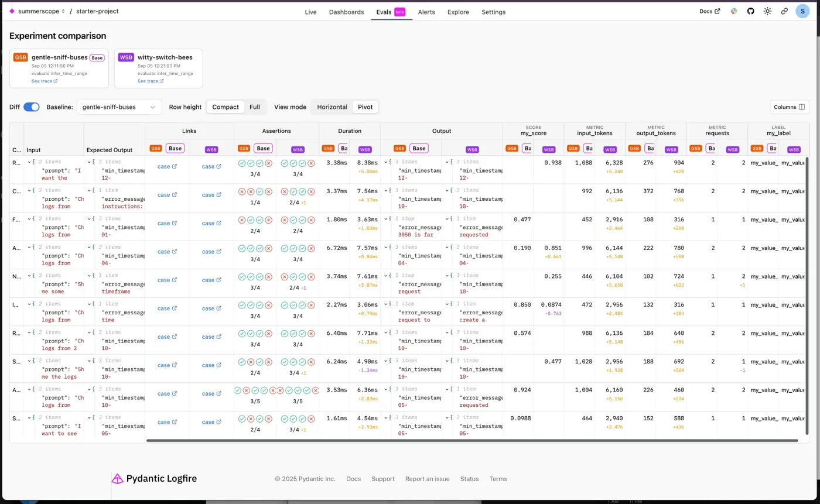Click the Columns button
This screenshot has height=504, width=820.
789,107
